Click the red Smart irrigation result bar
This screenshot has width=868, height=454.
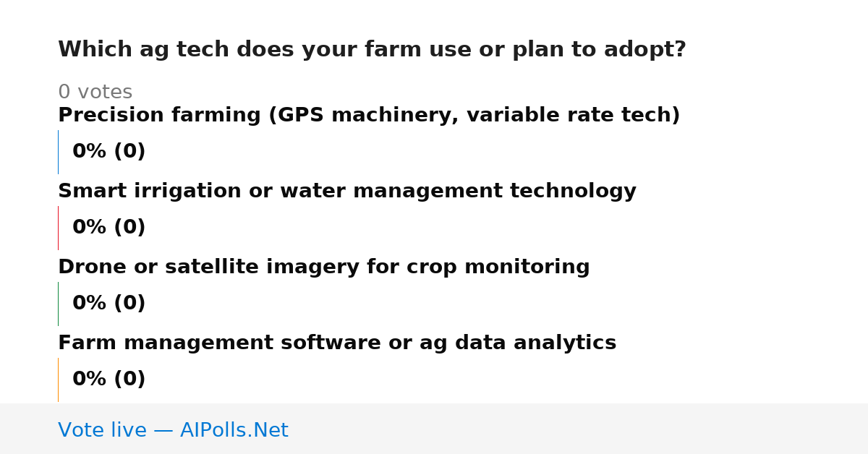coord(59,228)
